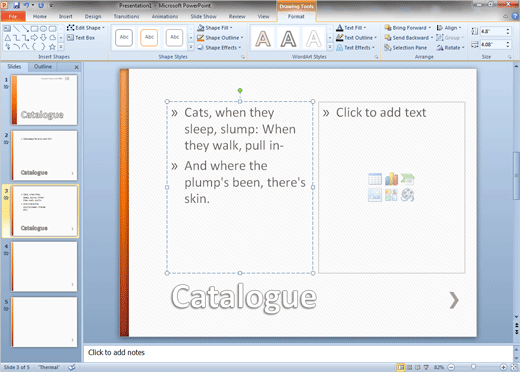520x372 pixels.
Task: Open the Transitions ribbon tab
Action: (126, 16)
